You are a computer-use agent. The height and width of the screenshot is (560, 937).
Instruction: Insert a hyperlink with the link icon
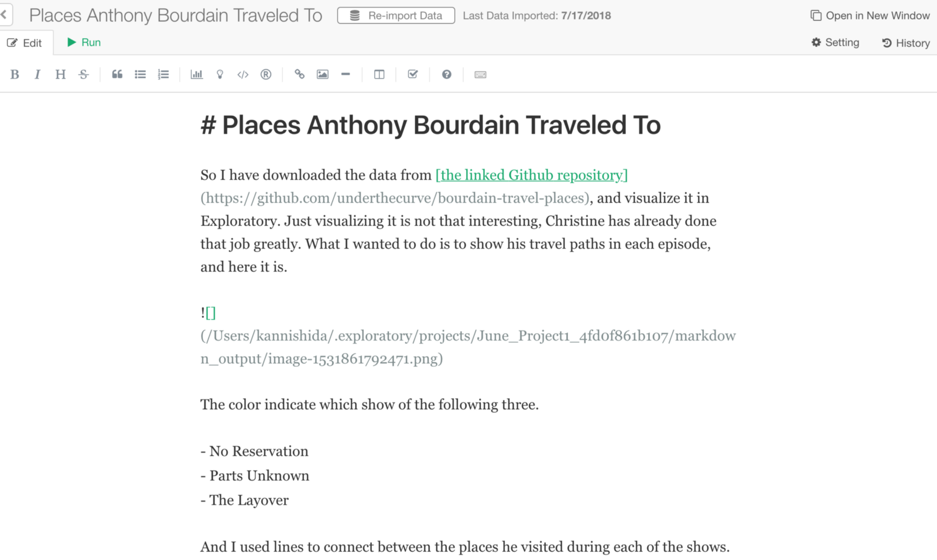click(x=299, y=74)
